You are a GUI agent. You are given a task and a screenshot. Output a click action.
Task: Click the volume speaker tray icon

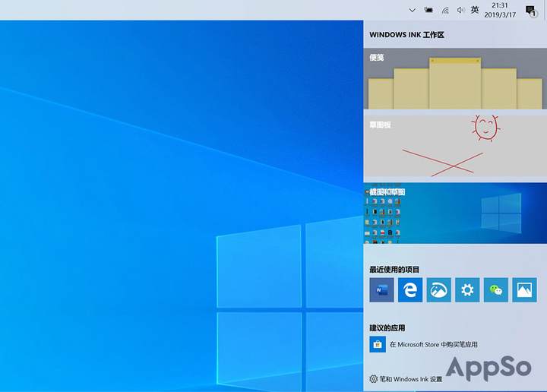tap(460, 10)
